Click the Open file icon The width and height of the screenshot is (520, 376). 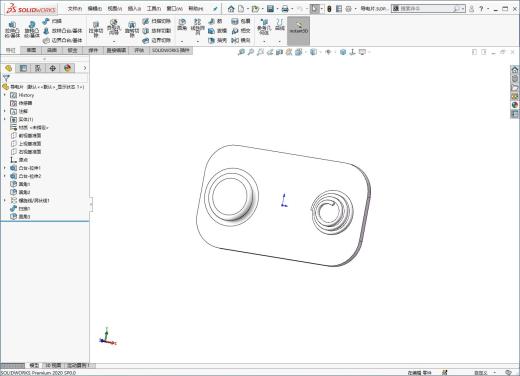pos(255,9)
